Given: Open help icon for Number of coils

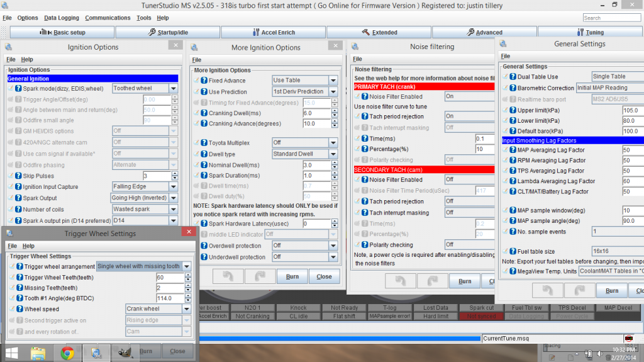Looking at the screenshot, I should point(18,209).
